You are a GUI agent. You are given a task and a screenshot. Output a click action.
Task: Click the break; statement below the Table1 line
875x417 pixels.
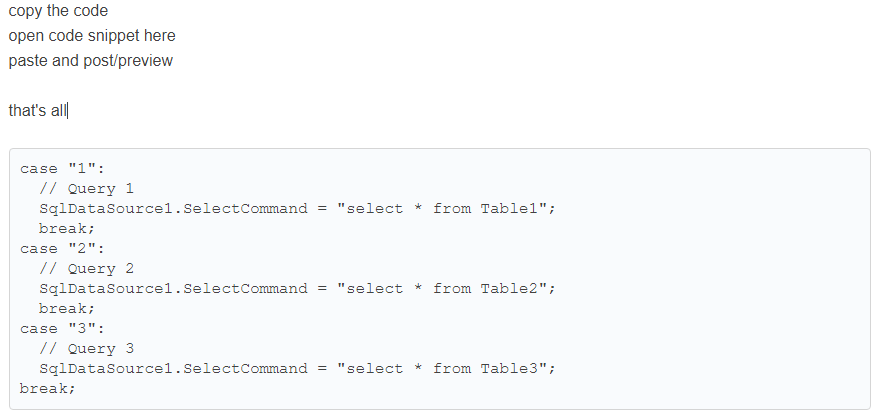66,229
